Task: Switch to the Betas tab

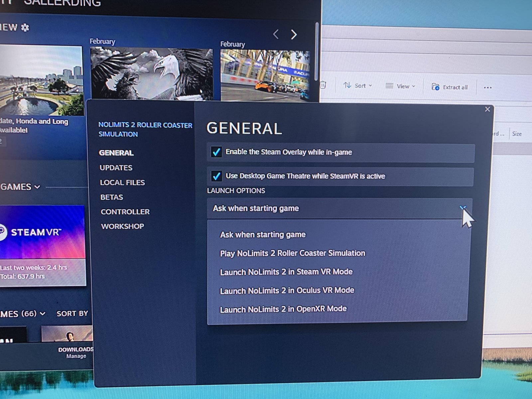Action: (112, 197)
